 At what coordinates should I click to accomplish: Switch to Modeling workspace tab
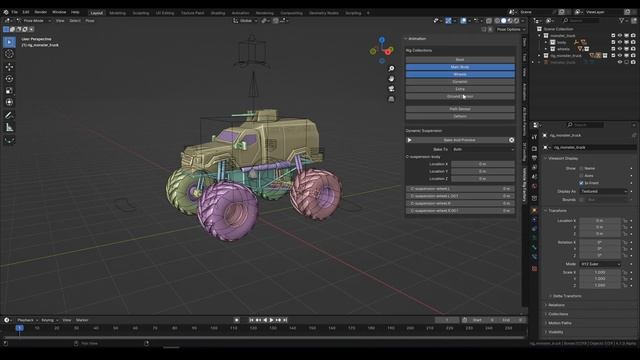[x=118, y=13]
